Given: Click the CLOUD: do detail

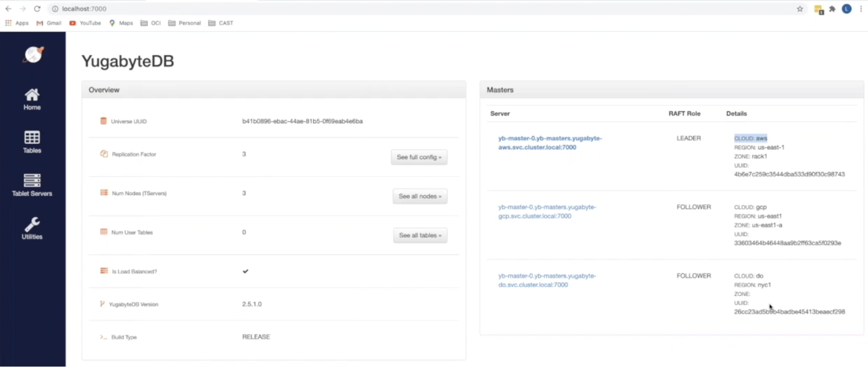Looking at the screenshot, I should pos(749,276).
